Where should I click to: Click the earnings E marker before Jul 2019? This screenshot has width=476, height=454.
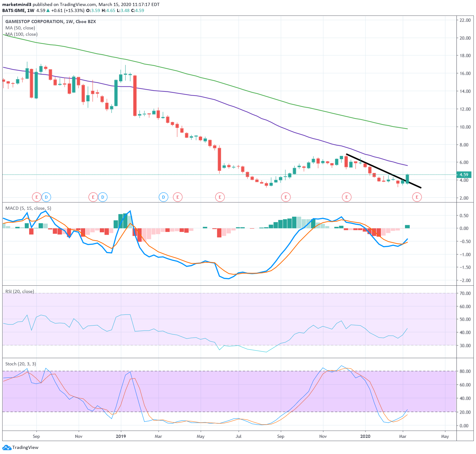(x=220, y=197)
